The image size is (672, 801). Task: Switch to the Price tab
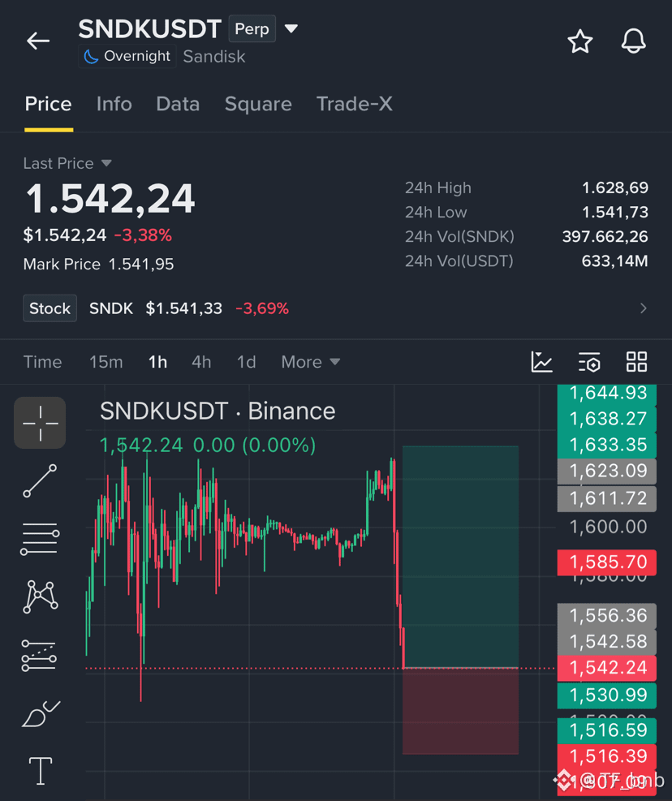(49, 104)
